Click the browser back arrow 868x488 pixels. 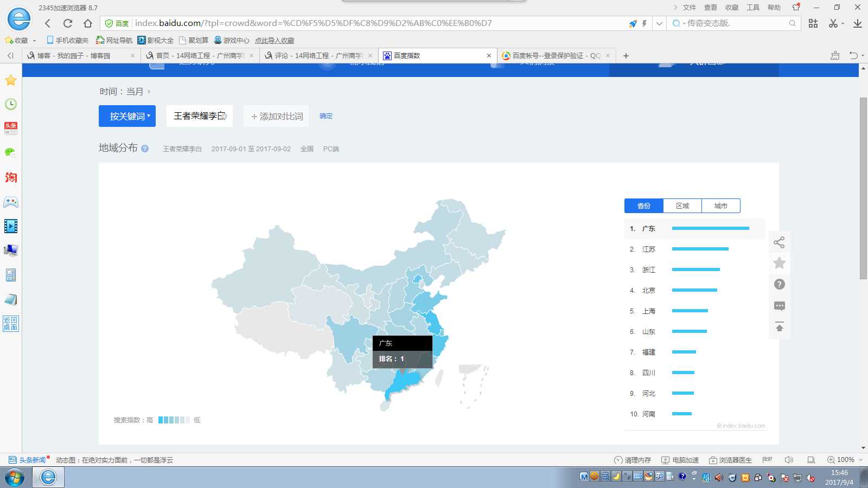click(x=48, y=23)
